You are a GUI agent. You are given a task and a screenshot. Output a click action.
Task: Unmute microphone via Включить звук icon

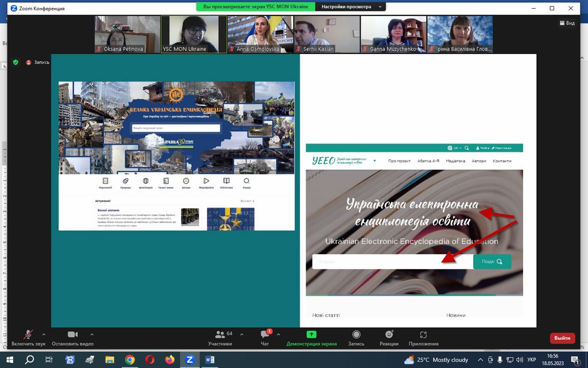pos(28,335)
